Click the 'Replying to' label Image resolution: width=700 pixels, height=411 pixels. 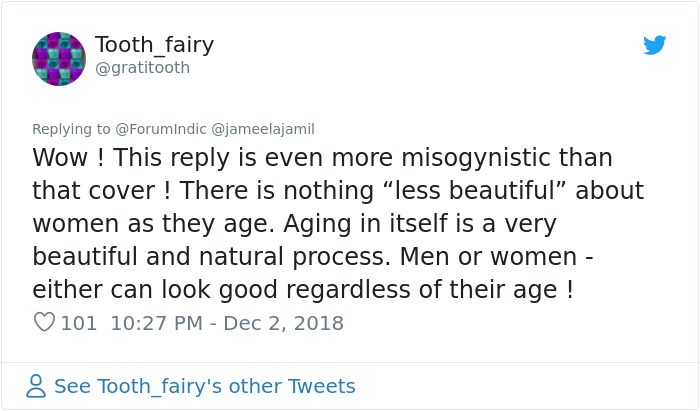71,129
